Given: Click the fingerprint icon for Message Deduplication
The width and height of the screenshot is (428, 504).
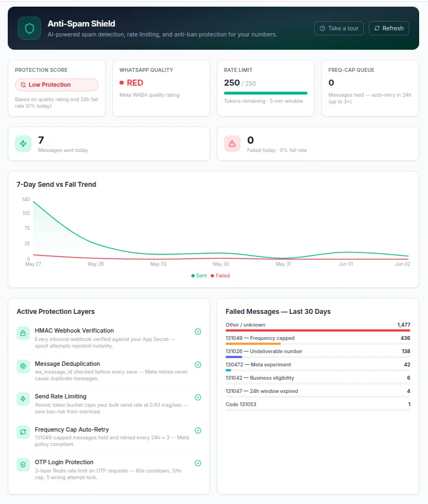Looking at the screenshot, I should (23, 366).
